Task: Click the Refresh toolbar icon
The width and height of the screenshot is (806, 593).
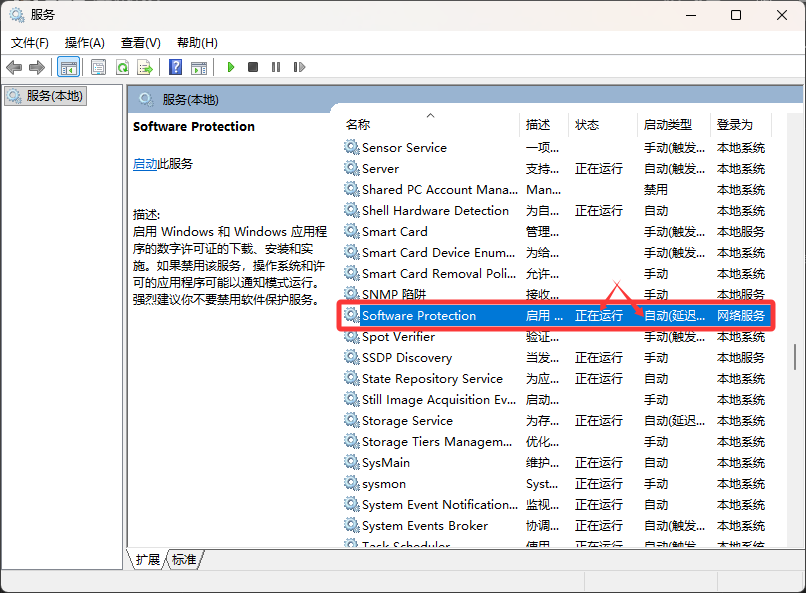Action: click(x=122, y=67)
